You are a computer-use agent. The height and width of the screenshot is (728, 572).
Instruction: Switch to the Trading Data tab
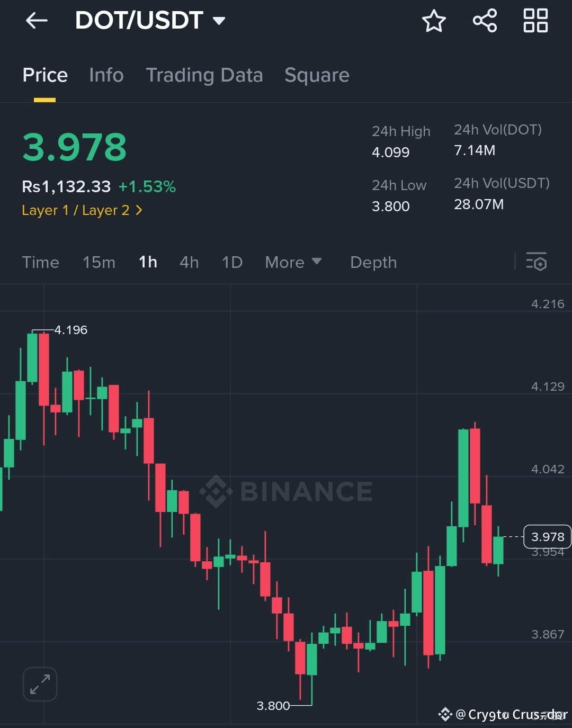204,75
